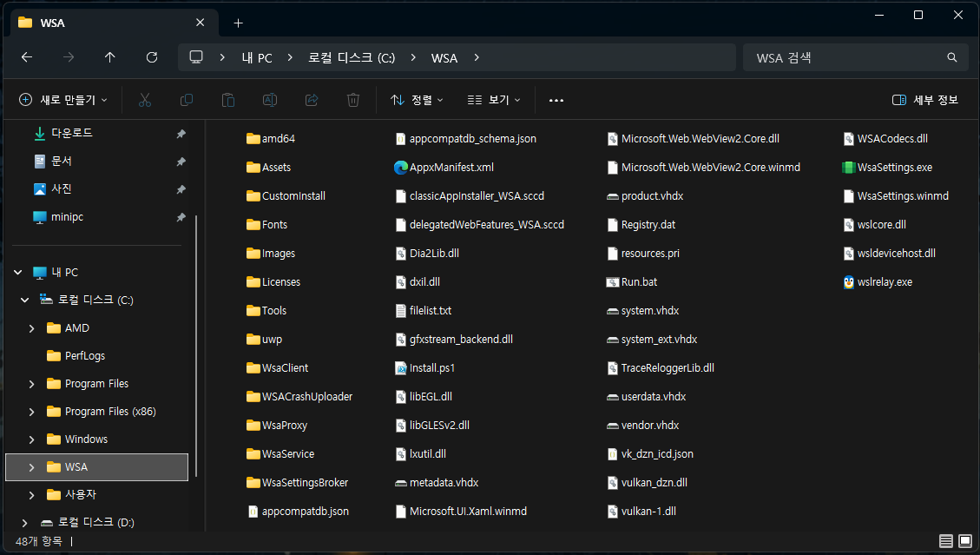Screen dimensions: 980x555
Task: Open the 보기 view dropdown
Action: 494,100
